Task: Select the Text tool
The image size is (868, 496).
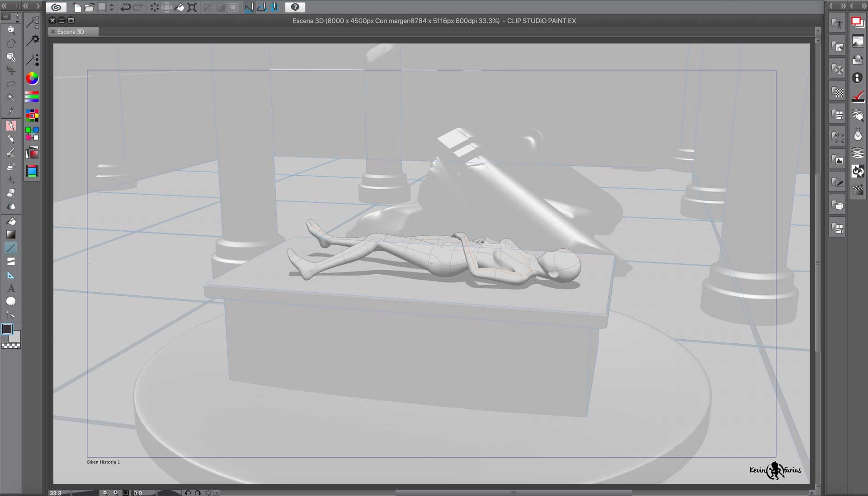Action: tap(11, 288)
